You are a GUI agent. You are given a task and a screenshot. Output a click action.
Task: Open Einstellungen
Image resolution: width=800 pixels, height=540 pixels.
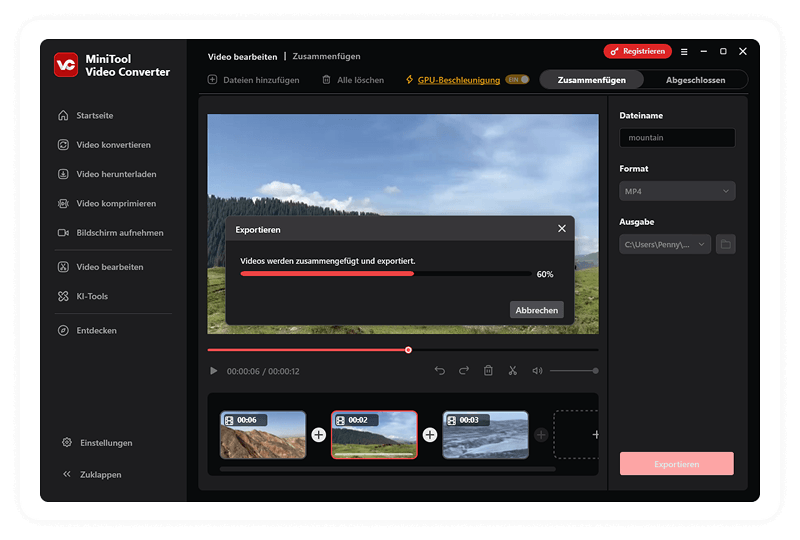click(97, 443)
